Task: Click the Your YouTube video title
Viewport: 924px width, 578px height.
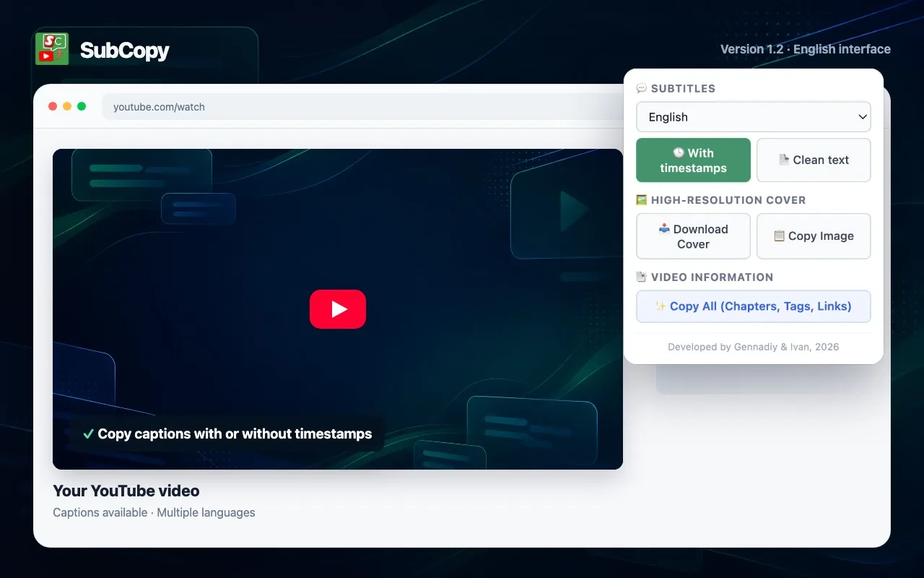Action: tap(126, 491)
